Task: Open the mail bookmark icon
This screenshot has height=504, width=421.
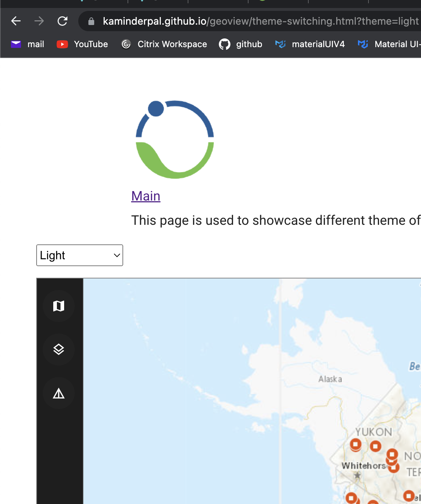Action: pos(16,44)
